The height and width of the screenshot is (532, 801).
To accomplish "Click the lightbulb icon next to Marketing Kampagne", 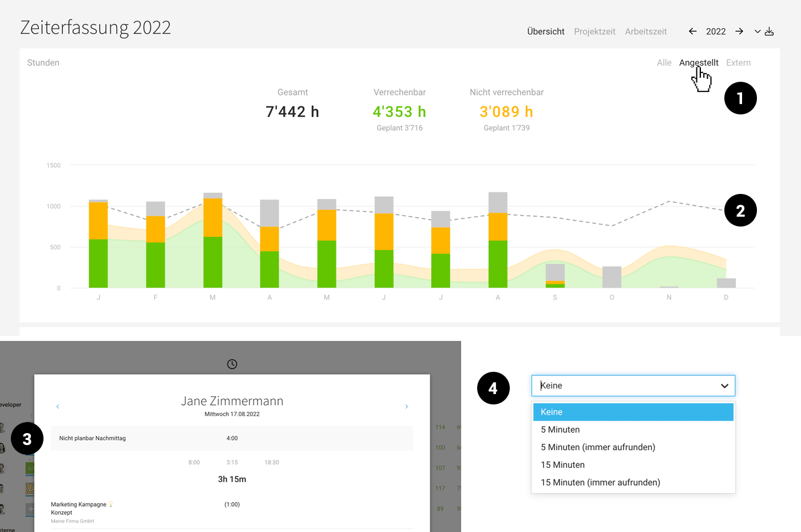I will pos(111,505).
